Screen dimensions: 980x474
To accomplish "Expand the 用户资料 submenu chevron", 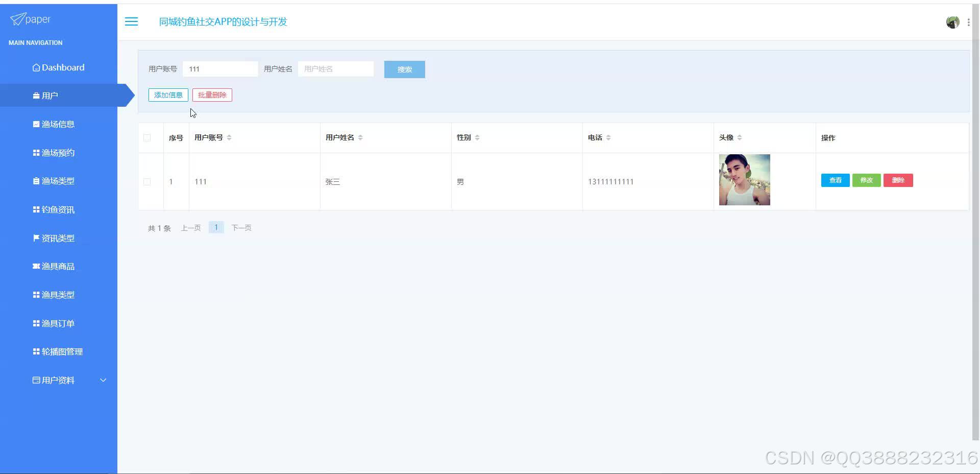I will point(103,380).
